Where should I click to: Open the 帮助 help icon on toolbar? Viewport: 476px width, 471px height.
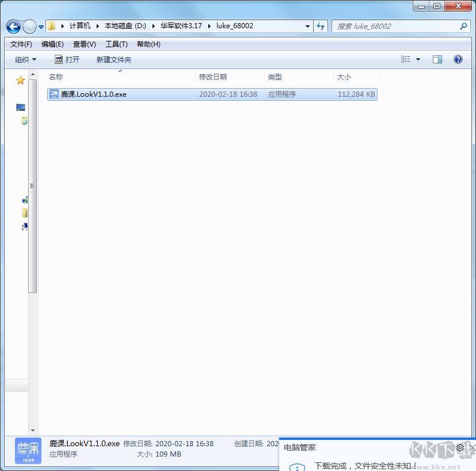point(458,59)
